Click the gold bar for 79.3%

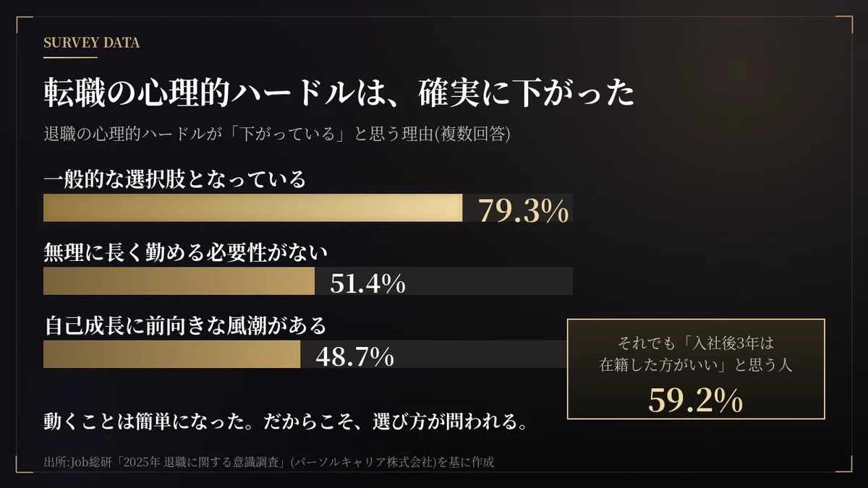253,207
